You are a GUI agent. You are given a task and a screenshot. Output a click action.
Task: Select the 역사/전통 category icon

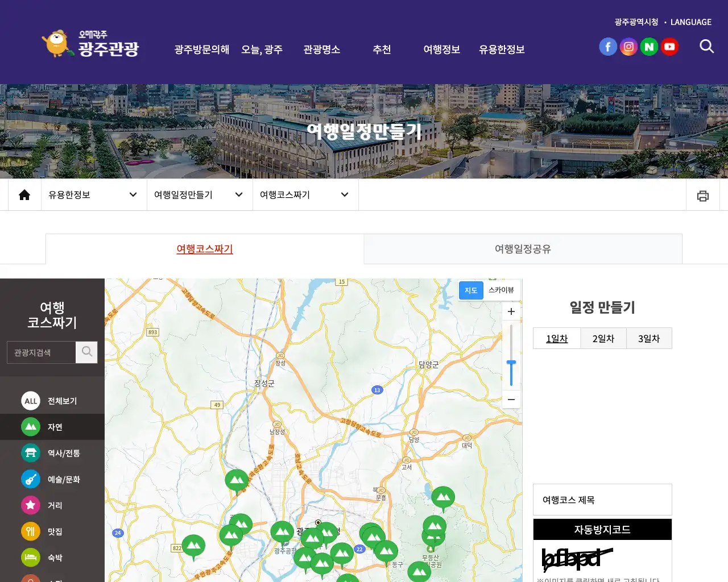click(31, 453)
